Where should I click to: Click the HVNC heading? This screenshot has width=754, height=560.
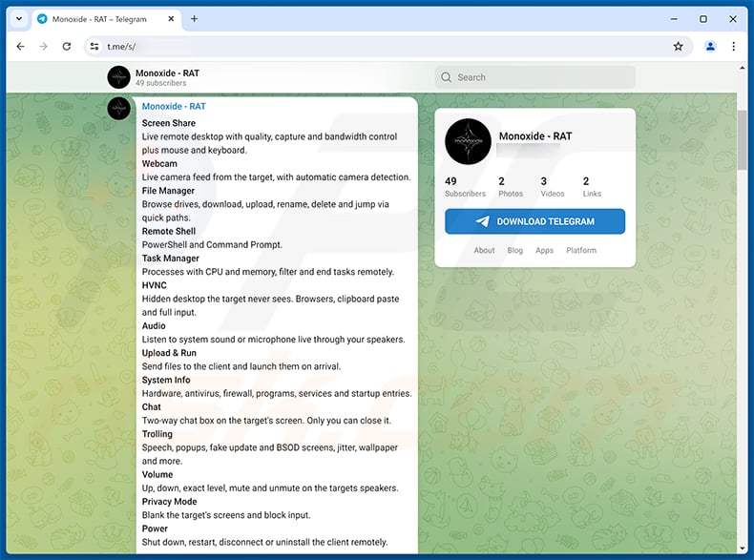(x=154, y=285)
